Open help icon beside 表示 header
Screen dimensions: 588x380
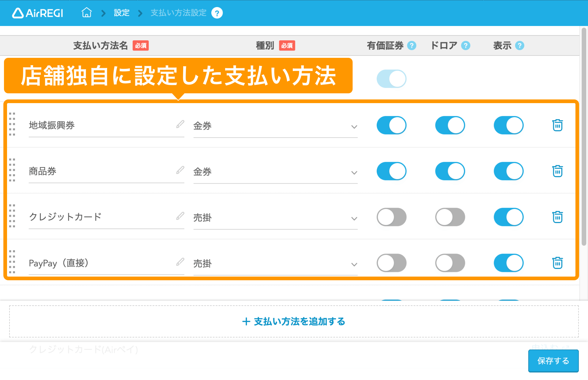520,46
